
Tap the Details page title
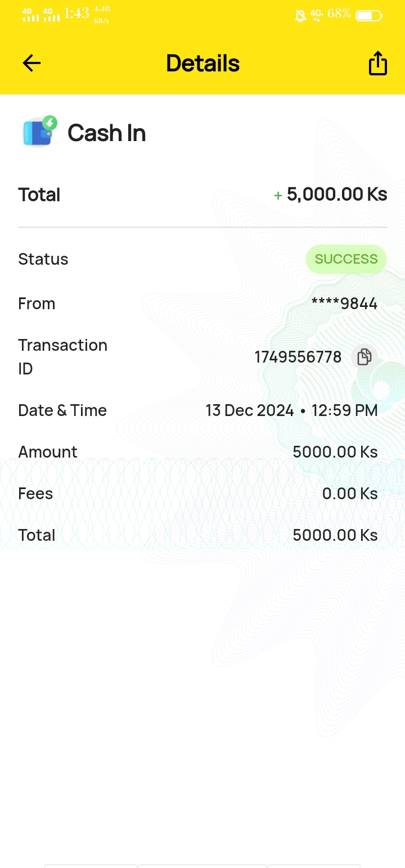(203, 64)
